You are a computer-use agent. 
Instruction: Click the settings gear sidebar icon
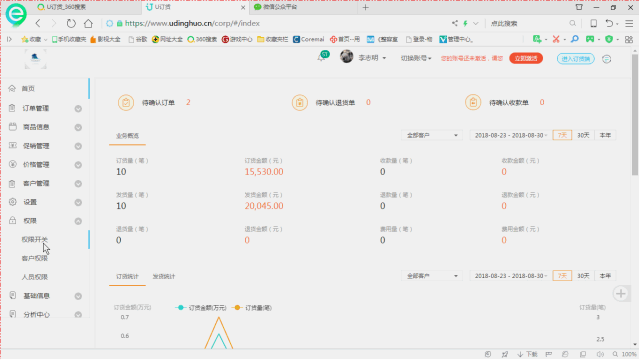13,202
